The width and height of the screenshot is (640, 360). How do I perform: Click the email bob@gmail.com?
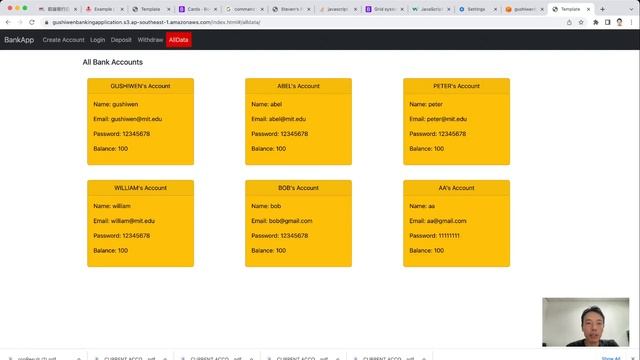tap(291, 221)
